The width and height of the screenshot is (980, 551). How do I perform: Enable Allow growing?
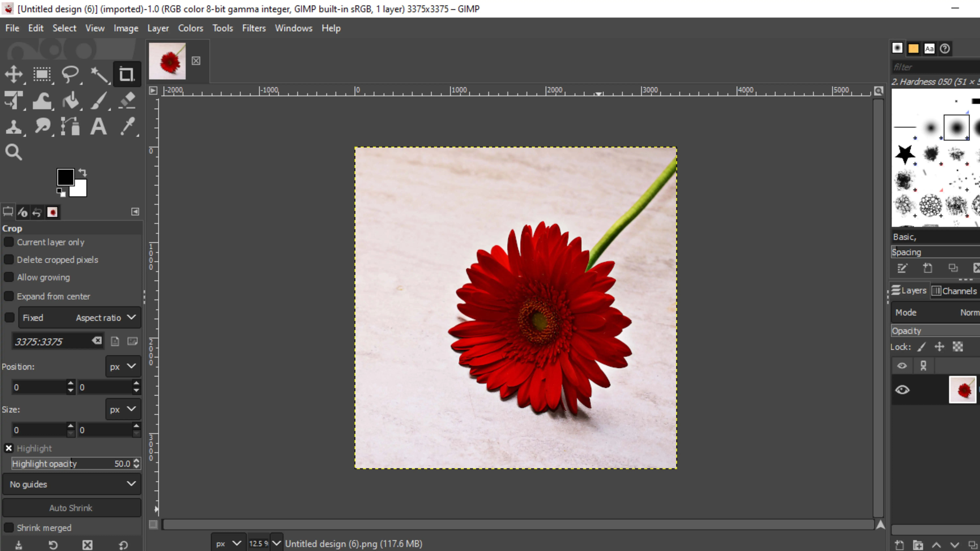coord(9,277)
